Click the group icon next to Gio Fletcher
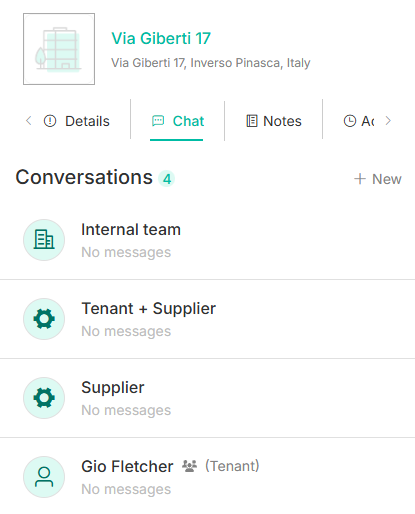Screen dimensions: 415x514 (189, 466)
